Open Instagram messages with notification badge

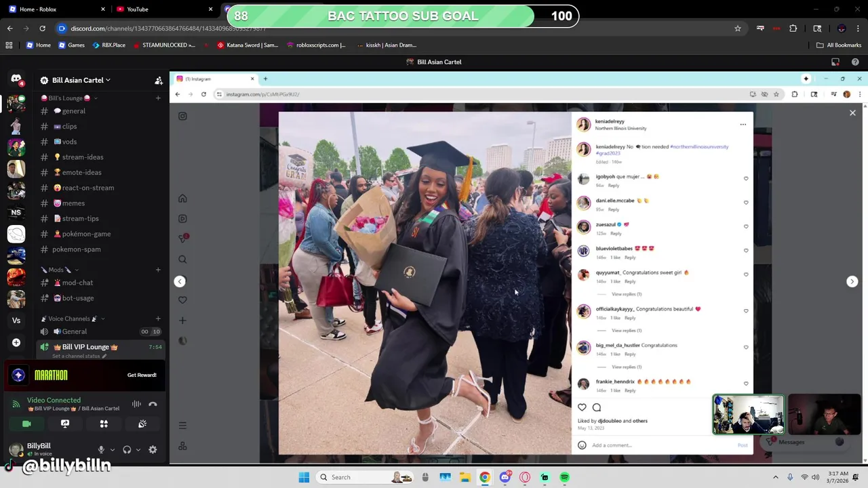182,239
